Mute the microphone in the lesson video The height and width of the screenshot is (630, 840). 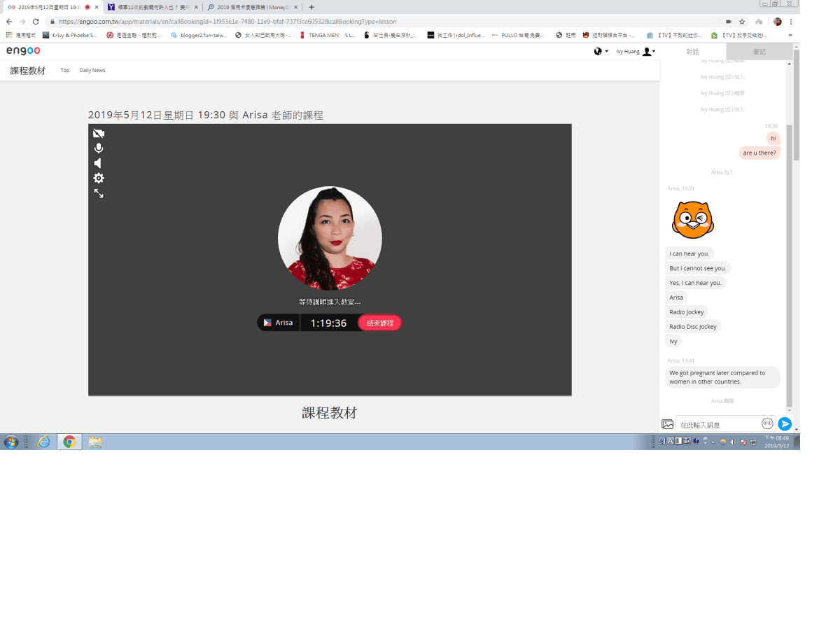coord(99,148)
